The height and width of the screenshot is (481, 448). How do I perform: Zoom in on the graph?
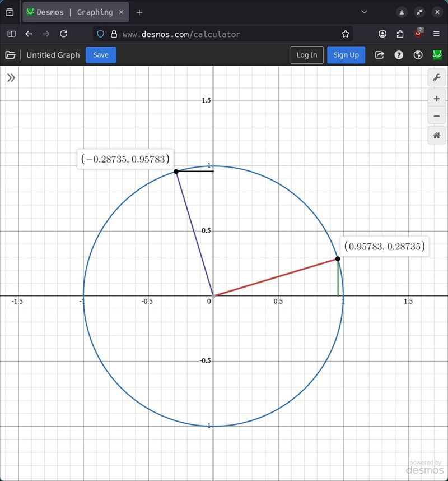coord(436,99)
